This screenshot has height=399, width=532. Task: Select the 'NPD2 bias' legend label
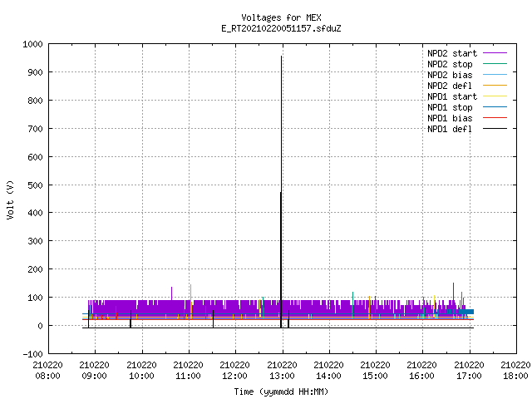450,75
